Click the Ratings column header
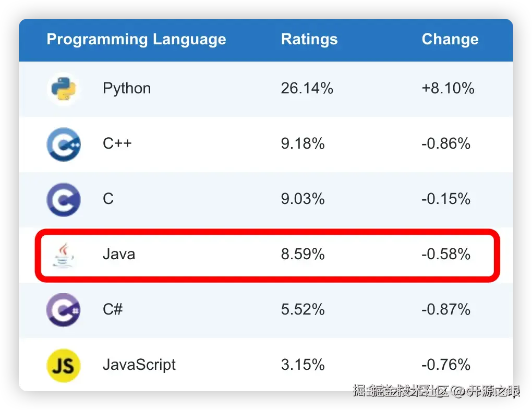 tap(309, 40)
